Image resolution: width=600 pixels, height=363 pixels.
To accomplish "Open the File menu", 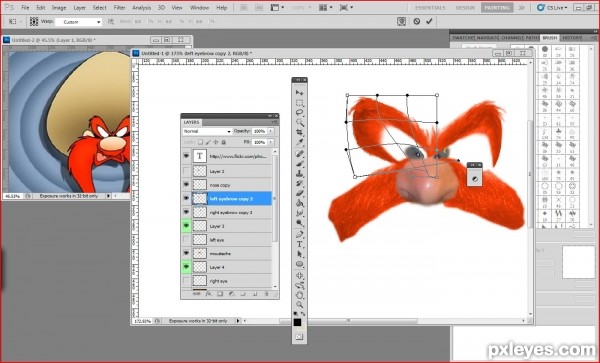I will 25,8.
